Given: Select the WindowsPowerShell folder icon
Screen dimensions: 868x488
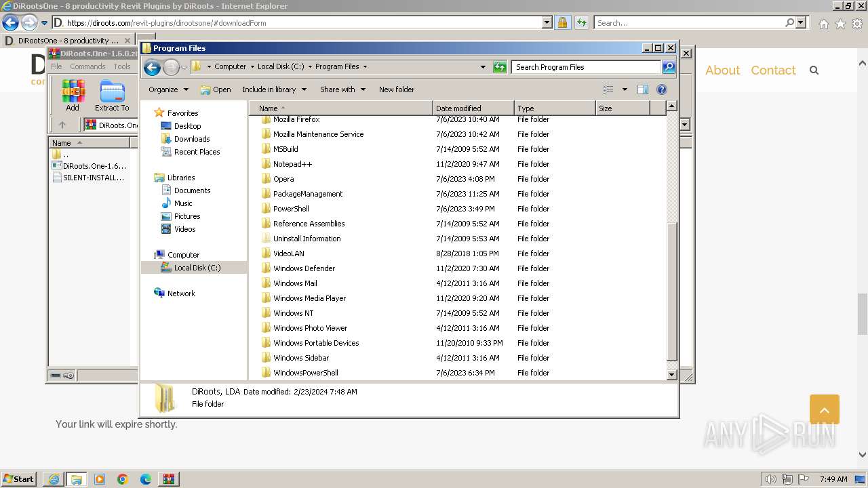Looking at the screenshot, I should [266, 373].
